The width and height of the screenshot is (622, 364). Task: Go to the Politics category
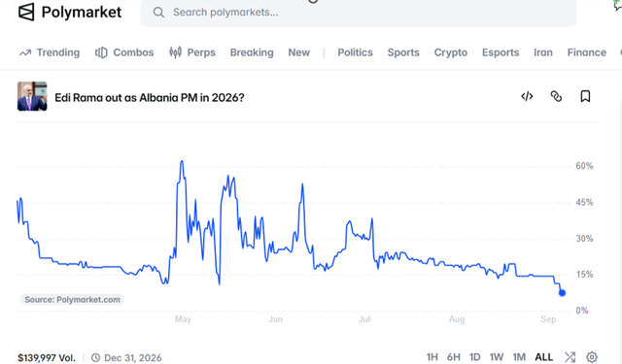pos(355,52)
